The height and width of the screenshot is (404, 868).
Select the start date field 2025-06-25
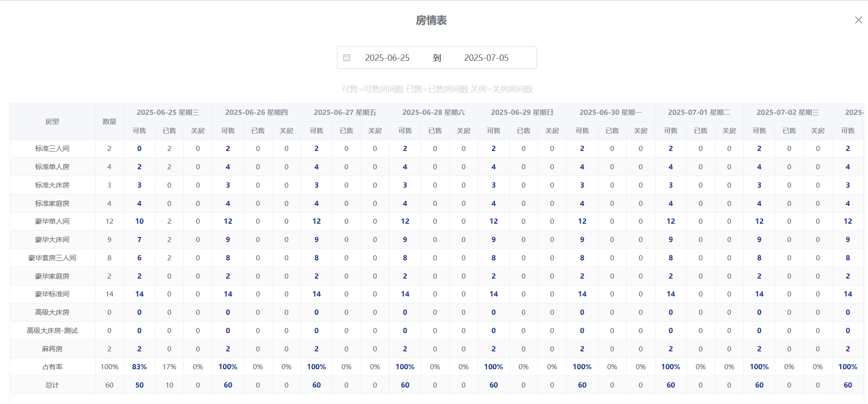387,58
